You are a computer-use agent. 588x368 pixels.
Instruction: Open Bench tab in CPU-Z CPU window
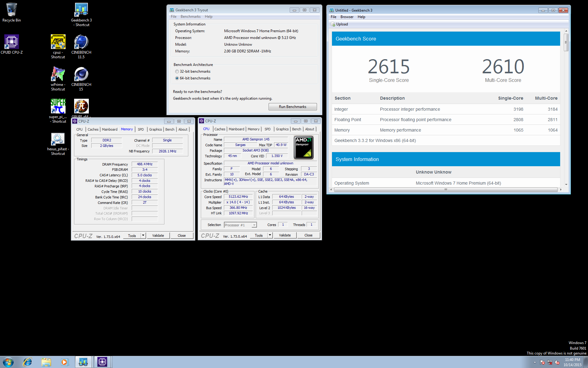297,129
